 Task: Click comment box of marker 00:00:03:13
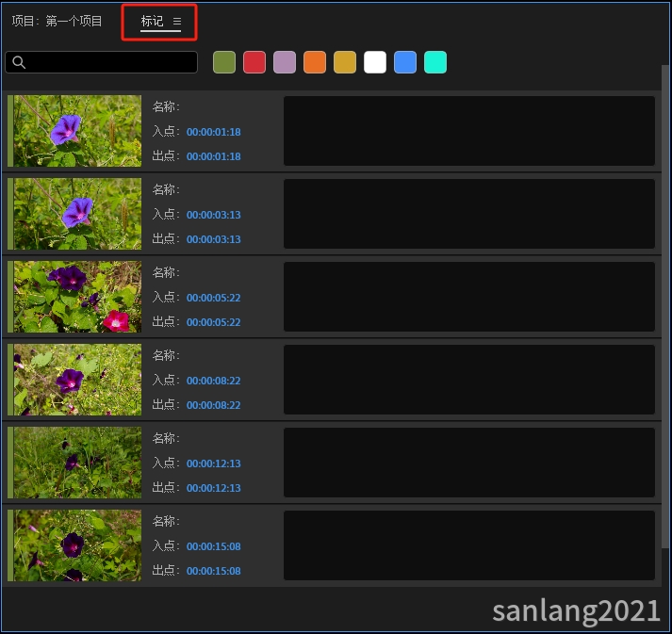pyautogui.click(x=469, y=214)
